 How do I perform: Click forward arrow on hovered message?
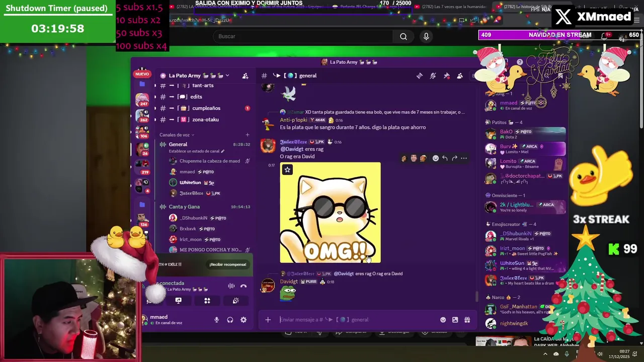[454, 158]
